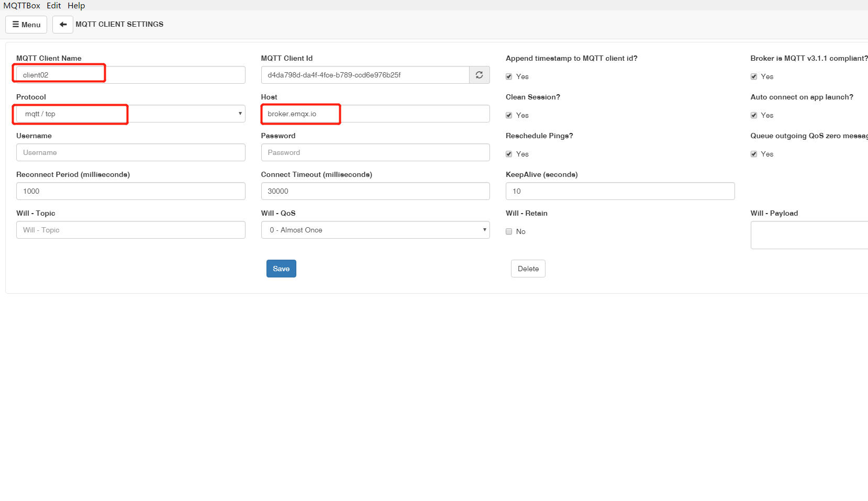Disable Auto connect on app launch

[x=754, y=115]
